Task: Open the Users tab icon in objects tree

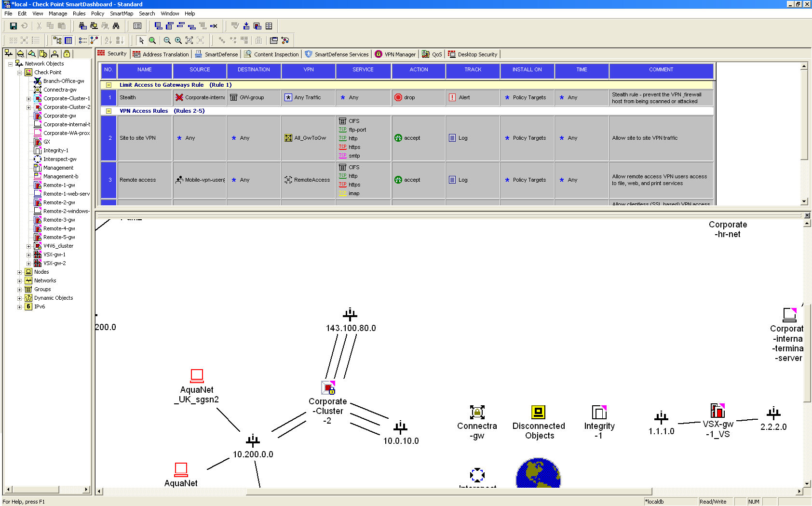Action: pos(55,53)
